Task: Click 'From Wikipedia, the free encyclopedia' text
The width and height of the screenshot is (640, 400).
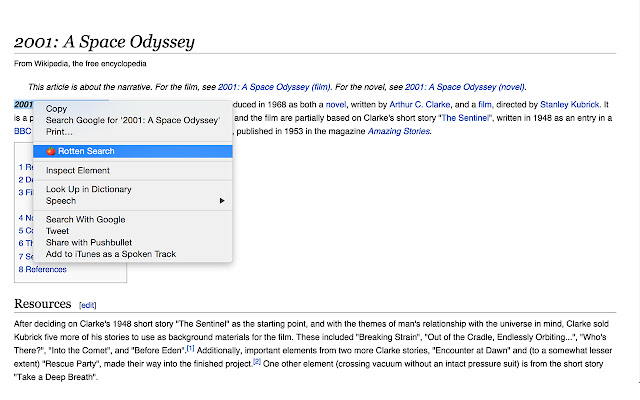Action: (x=80, y=64)
